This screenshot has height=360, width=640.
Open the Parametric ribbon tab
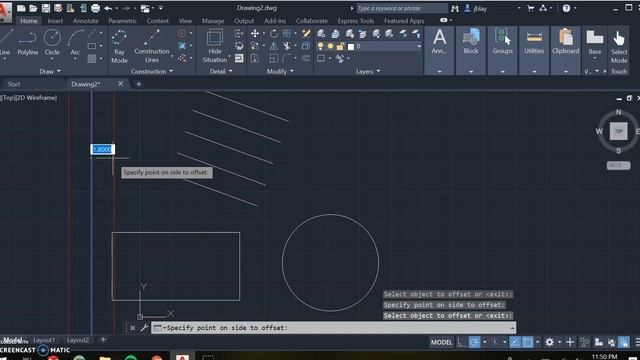tap(122, 21)
